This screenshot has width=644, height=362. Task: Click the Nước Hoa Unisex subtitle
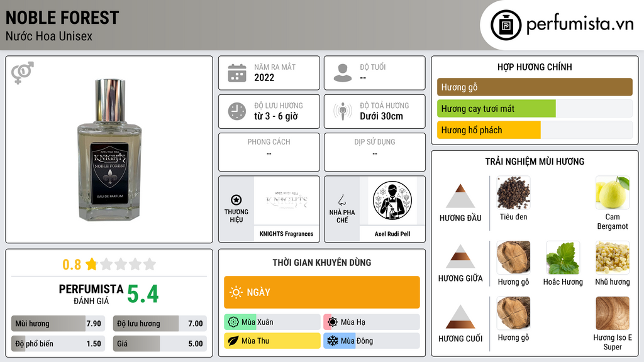pos(49,36)
